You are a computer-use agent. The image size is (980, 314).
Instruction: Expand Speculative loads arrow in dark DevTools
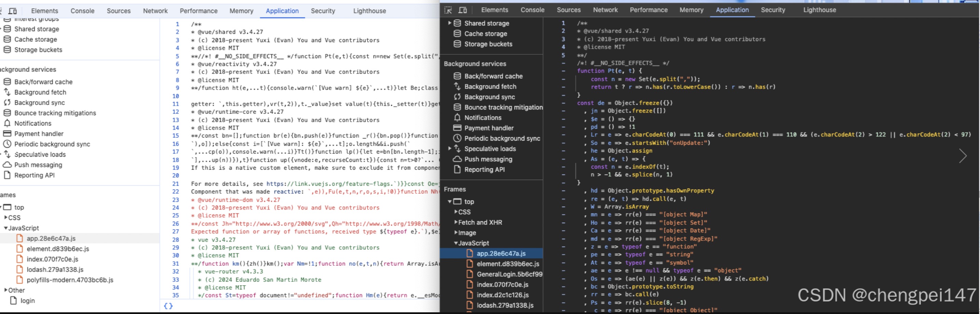[450, 148]
